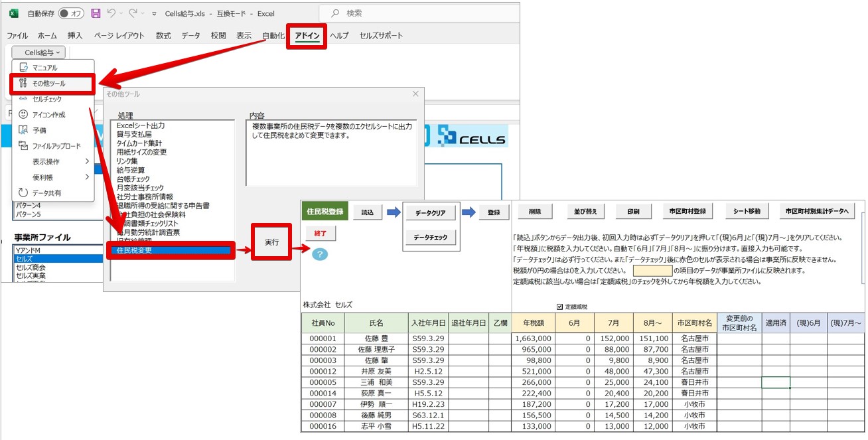Click the blue question mark help icon
This screenshot has height=440, width=868.
320,254
